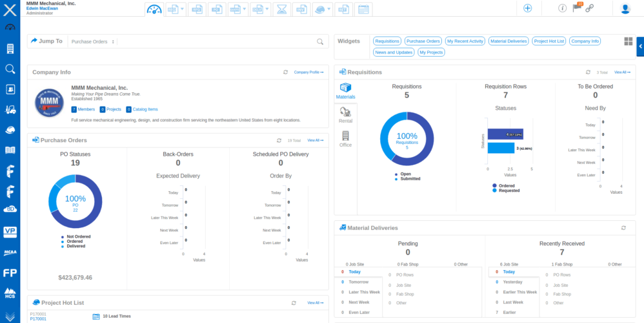Image resolution: width=644 pixels, height=323 pixels.
Task: Expand the right side collapsed panel arrow
Action: pos(639,45)
